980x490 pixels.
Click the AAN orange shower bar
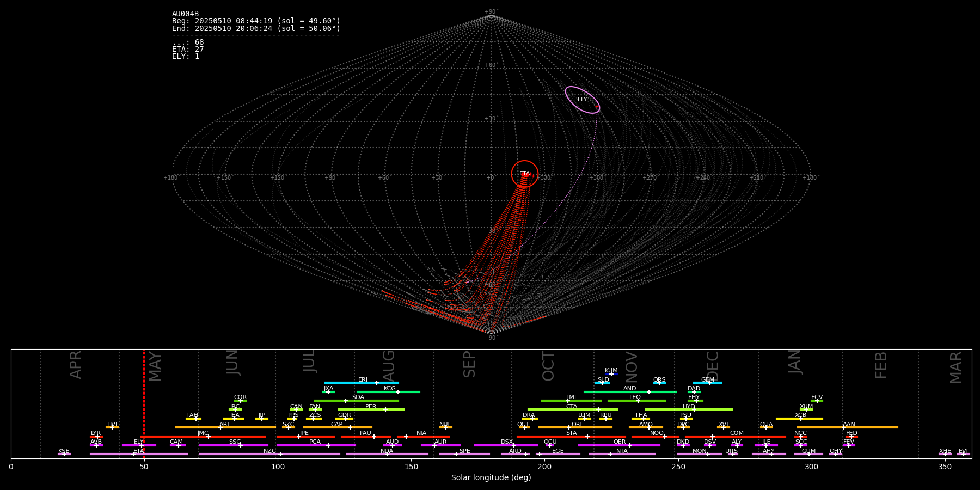point(848,427)
